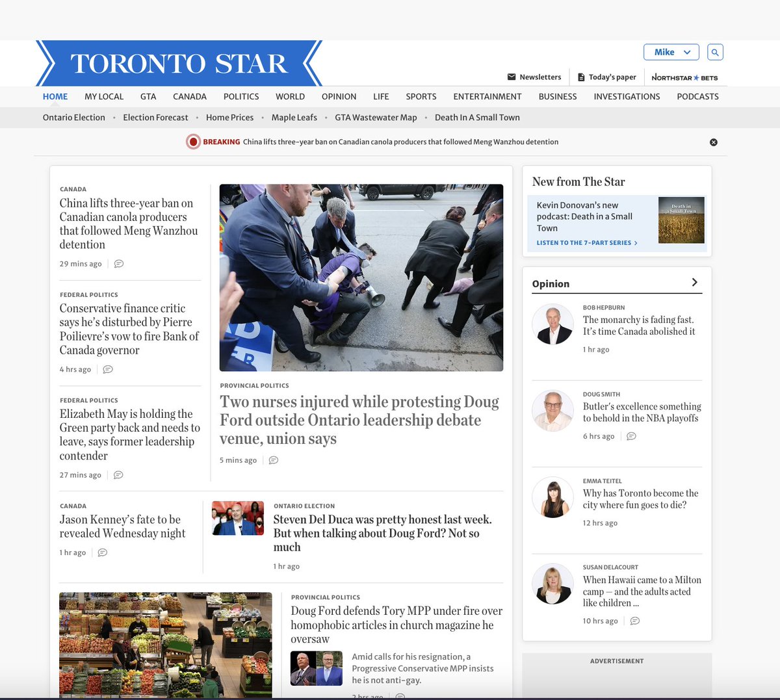Open comments on Hawaii Milton camp column
This screenshot has height=700, width=780.
(x=635, y=621)
